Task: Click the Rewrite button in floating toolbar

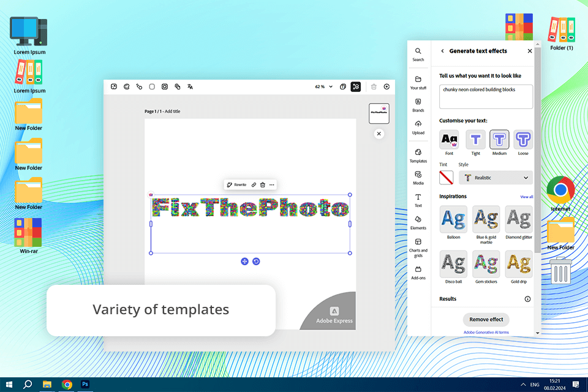Action: coord(236,184)
